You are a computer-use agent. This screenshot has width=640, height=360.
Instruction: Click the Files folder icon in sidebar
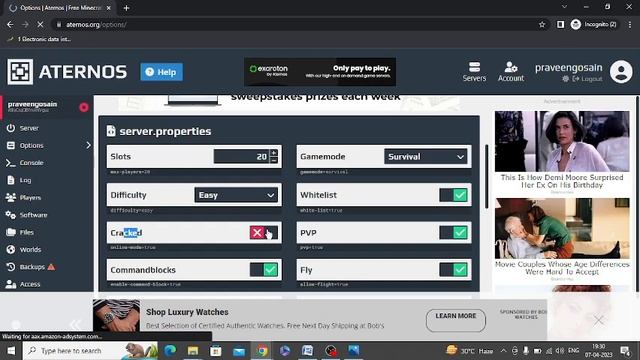pos(11,232)
